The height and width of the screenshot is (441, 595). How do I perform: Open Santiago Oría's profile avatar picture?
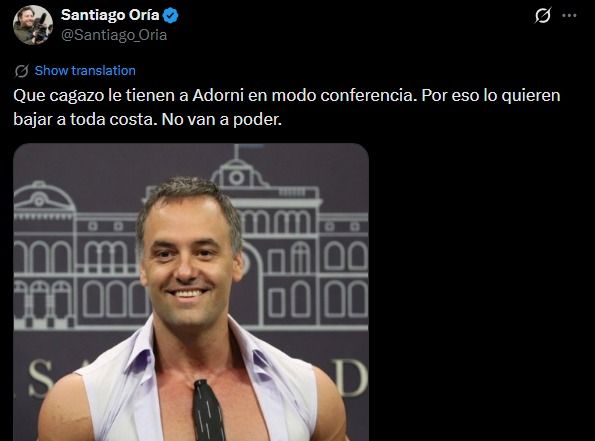click(x=33, y=25)
